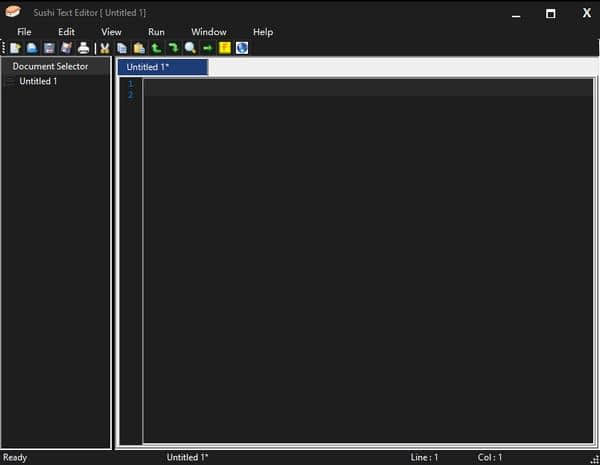Screen dimensions: 600x465
Task: Open the Window menu
Action: click(208, 32)
